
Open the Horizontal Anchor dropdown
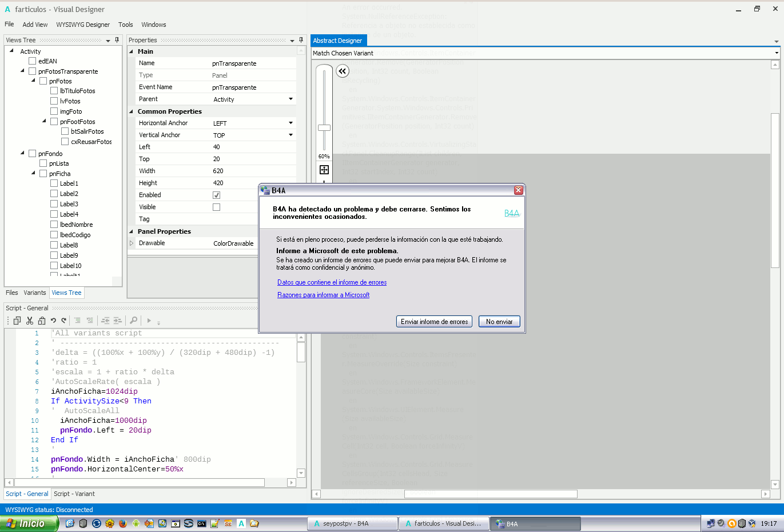coord(290,123)
